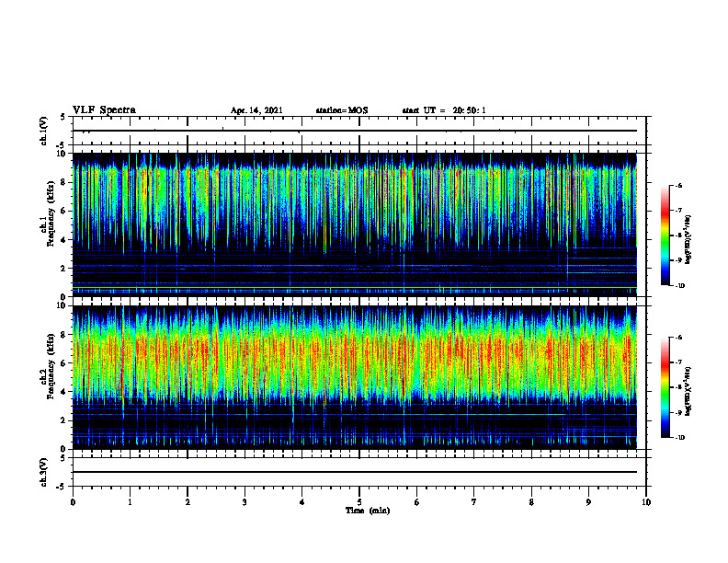Click the ch.1 spectrogram frequency tick "6"

63,211
